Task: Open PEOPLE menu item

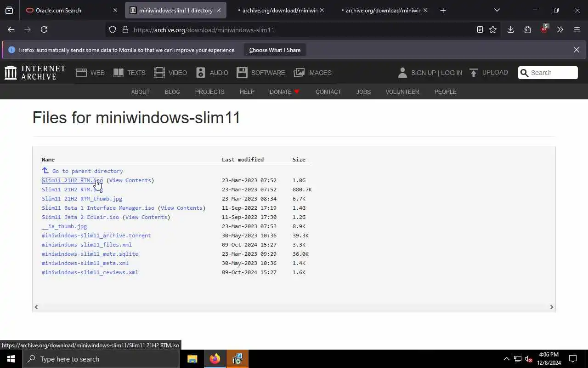Action: point(445,92)
